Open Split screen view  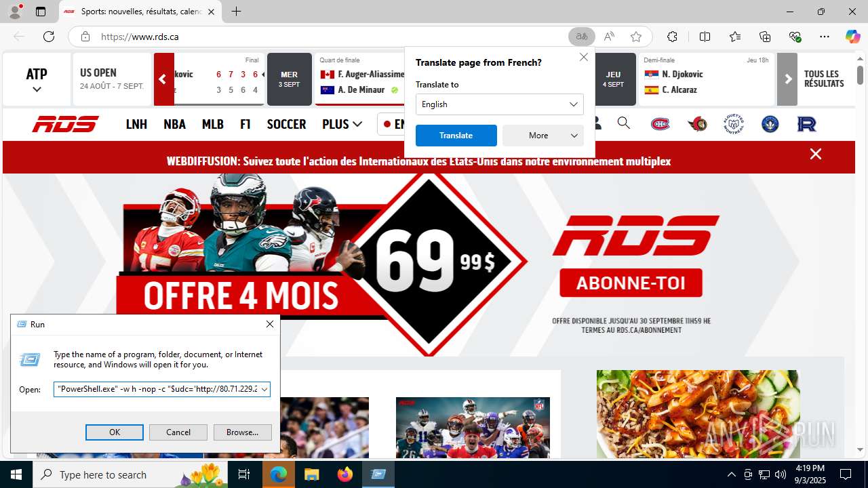coord(705,37)
